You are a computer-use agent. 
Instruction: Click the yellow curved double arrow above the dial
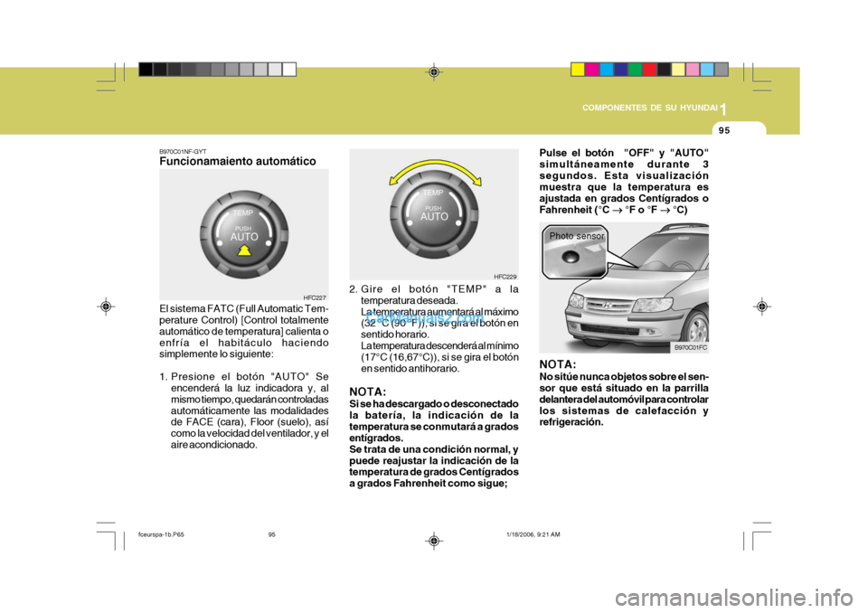coord(435,170)
